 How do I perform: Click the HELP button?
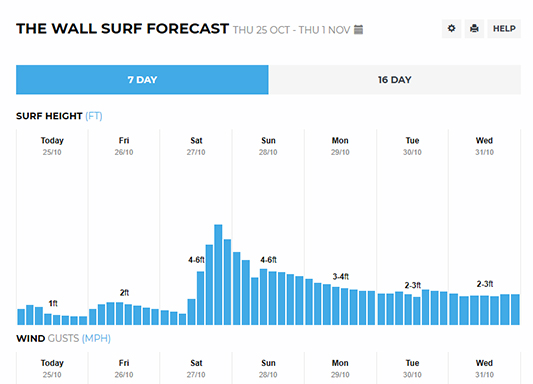point(504,29)
